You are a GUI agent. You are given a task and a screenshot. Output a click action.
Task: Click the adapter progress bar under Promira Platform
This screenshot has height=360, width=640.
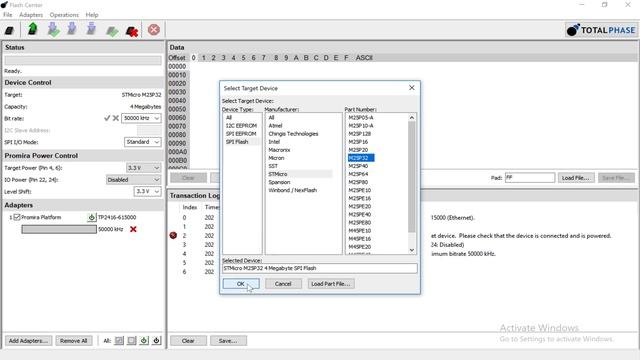(59, 229)
